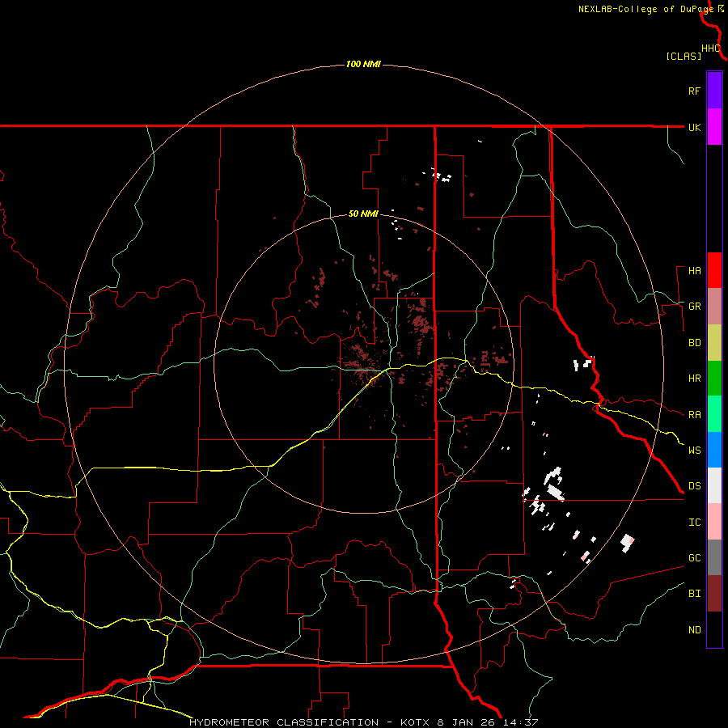Click the brown BI legend swatch
The height and width of the screenshot is (728, 728).
714,594
